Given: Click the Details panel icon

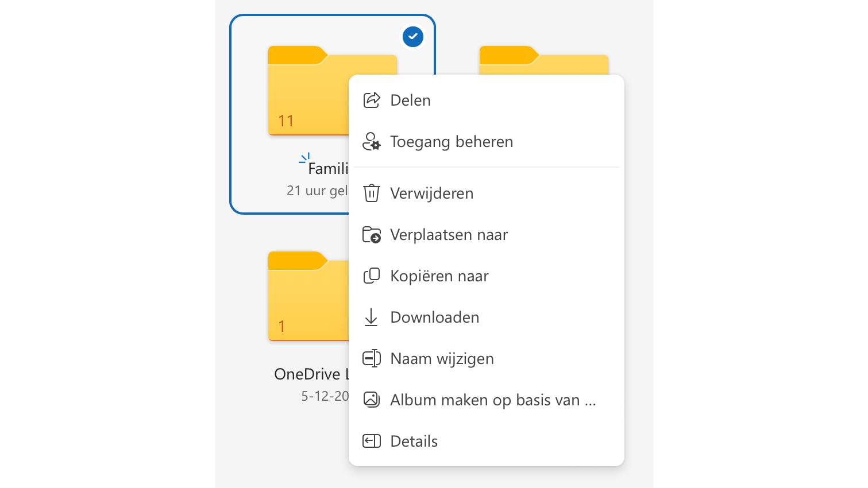Looking at the screenshot, I should tap(372, 441).
